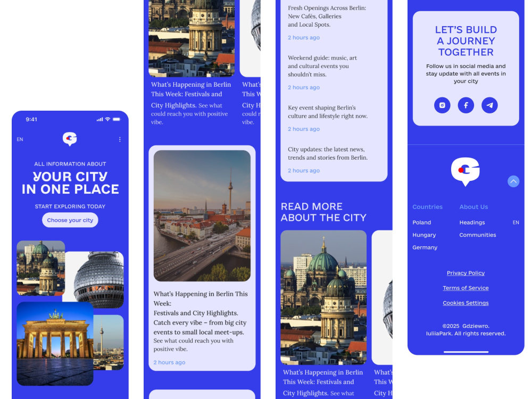
Task: Open the Instagram social icon
Action: click(x=442, y=105)
